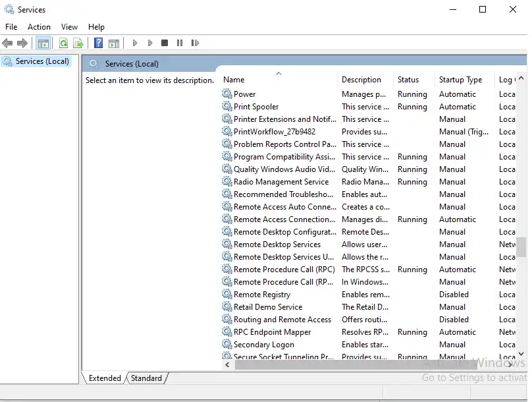The image size is (532, 402).
Task: Click the gear icon beside Radio Management Service
Action: 227,181
